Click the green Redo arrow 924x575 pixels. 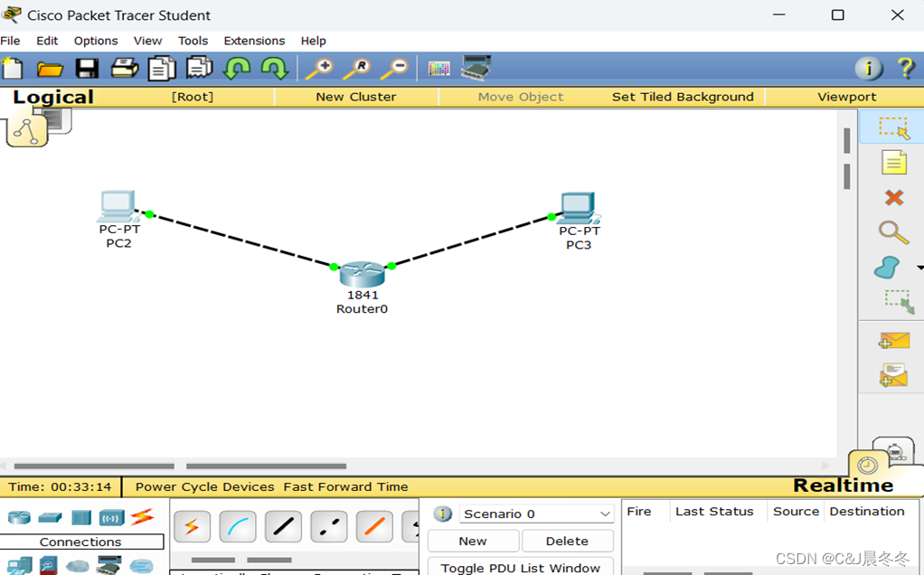(275, 69)
